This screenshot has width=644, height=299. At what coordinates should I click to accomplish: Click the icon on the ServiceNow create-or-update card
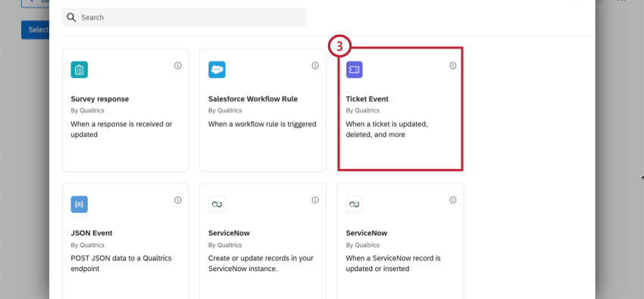tap(217, 204)
